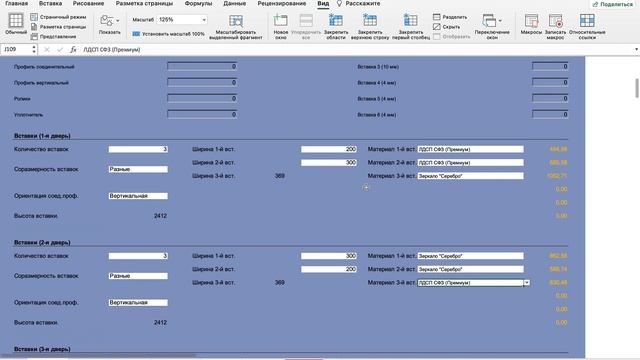
Task: Open a Новое окно new window
Action: click(281, 27)
